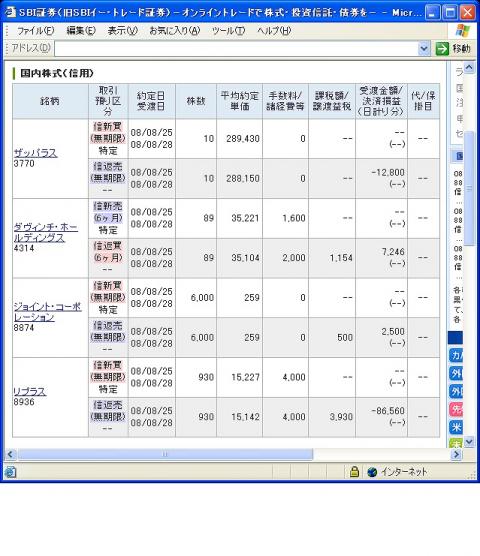Click the インターネット zone globe icon
This screenshot has height=556, width=480.
pos(372,472)
